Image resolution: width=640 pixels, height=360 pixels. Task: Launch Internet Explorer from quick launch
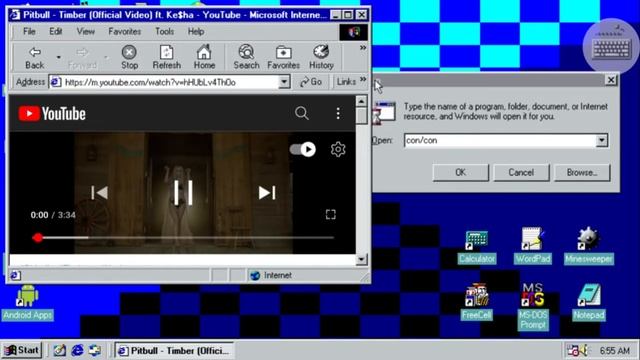(x=77, y=350)
